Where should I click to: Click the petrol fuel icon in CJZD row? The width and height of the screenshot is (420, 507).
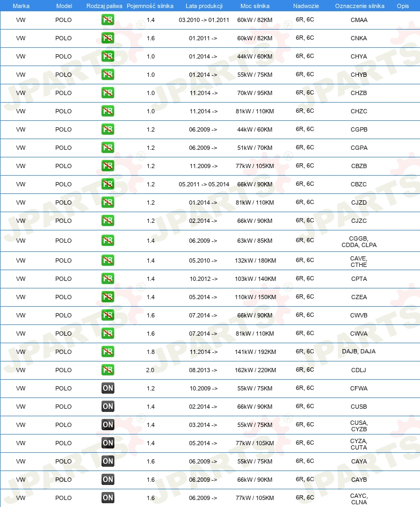107,202
